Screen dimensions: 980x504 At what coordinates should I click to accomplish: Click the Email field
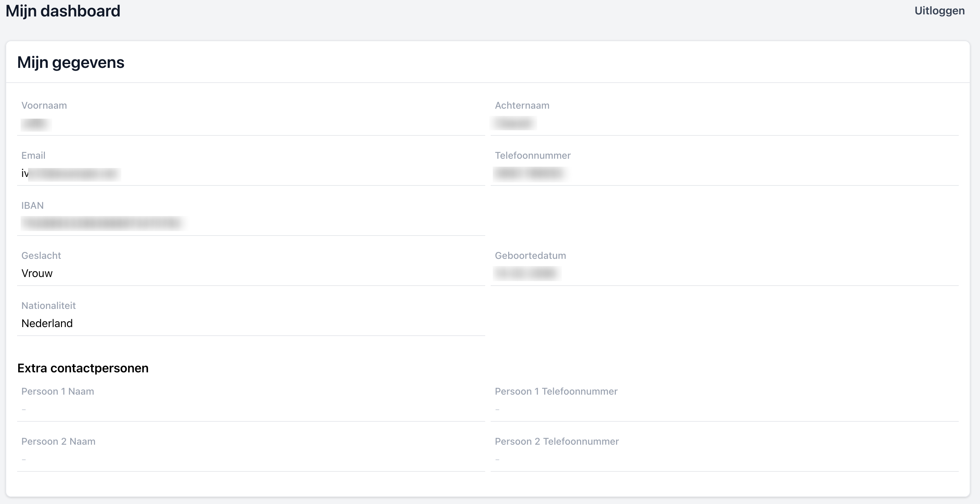point(251,174)
